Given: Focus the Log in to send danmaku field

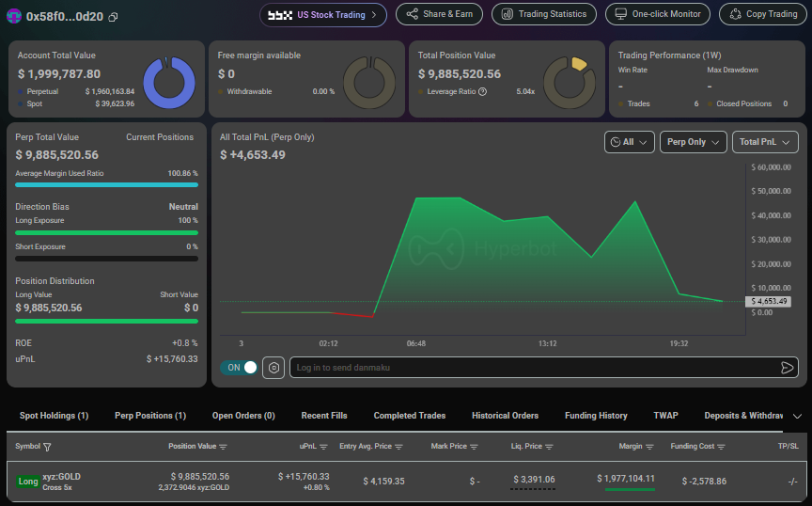Looking at the screenshot, I should point(536,368).
